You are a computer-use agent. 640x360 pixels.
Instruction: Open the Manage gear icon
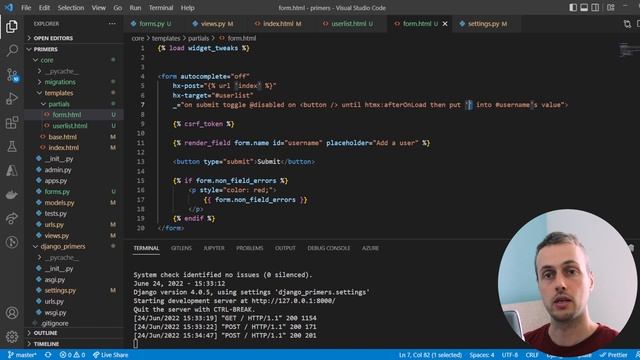coord(12,336)
